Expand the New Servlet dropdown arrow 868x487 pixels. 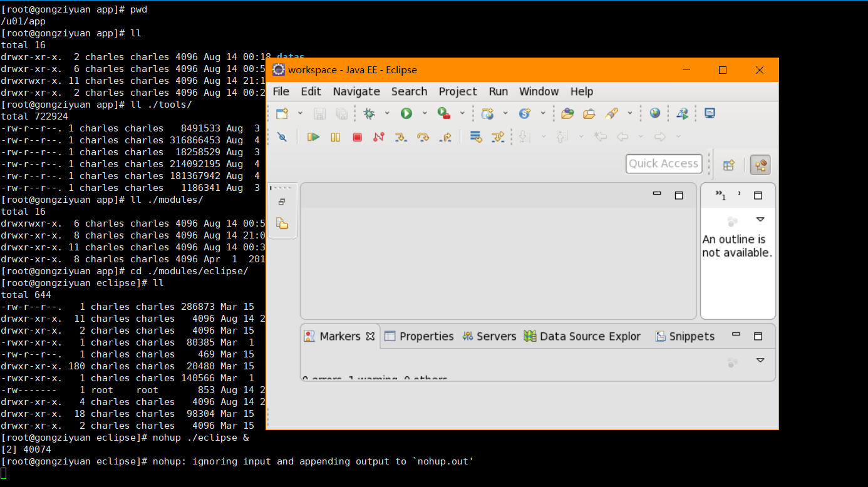coord(542,113)
